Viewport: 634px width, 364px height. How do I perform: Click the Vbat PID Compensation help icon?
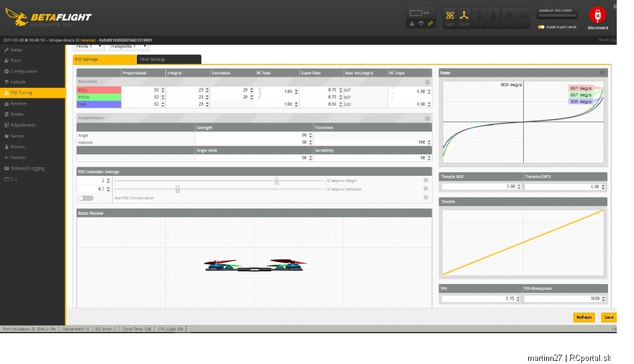tap(426, 197)
